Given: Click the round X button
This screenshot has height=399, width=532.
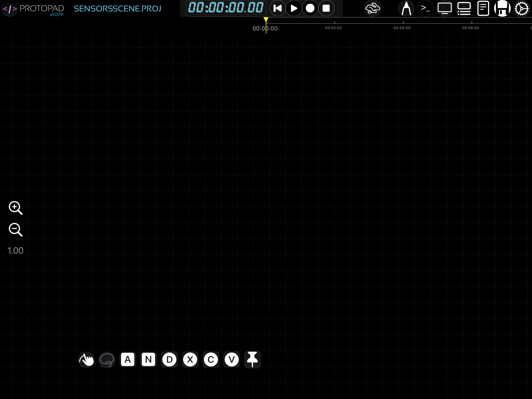Looking at the screenshot, I should pos(190,360).
